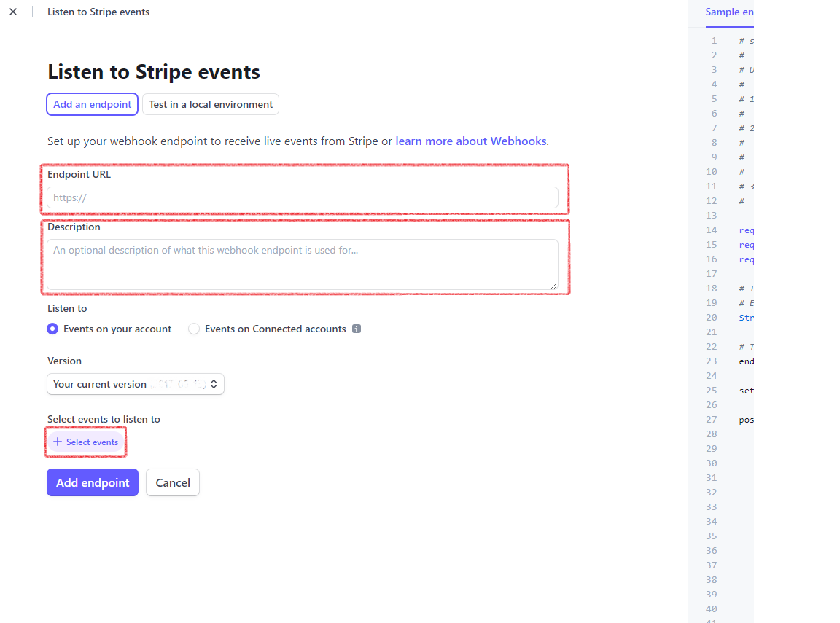Grab the Description box resize handle
This screenshot has height=623, width=840.
click(x=554, y=286)
